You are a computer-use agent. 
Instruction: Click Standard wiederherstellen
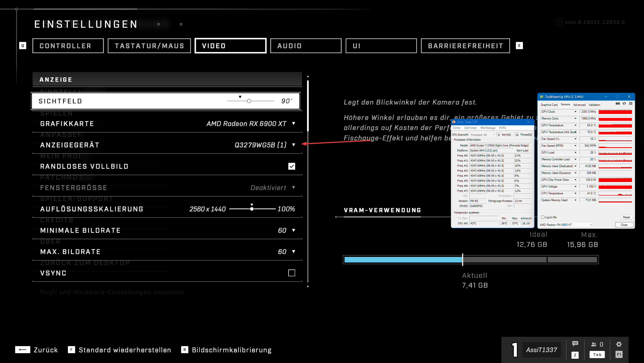click(x=125, y=350)
